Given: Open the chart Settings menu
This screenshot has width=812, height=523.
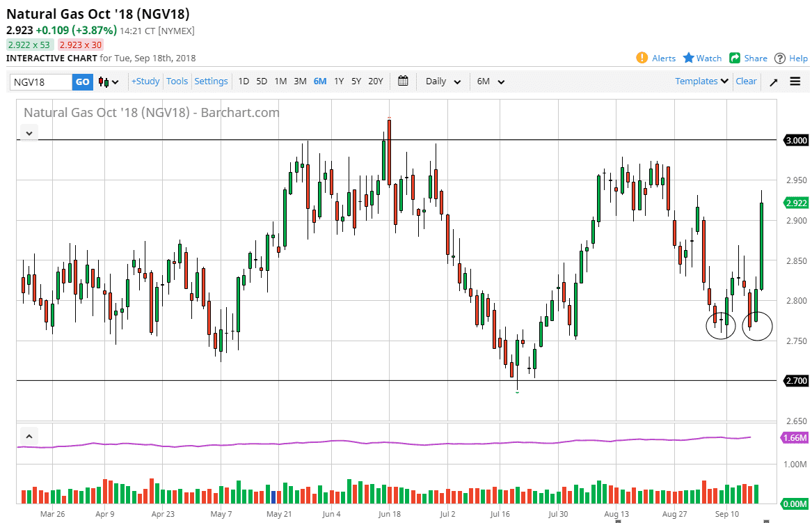Looking at the screenshot, I should (x=211, y=81).
